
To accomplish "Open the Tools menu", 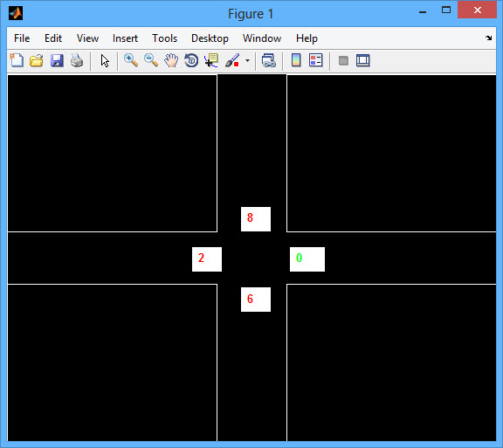I will pos(164,38).
